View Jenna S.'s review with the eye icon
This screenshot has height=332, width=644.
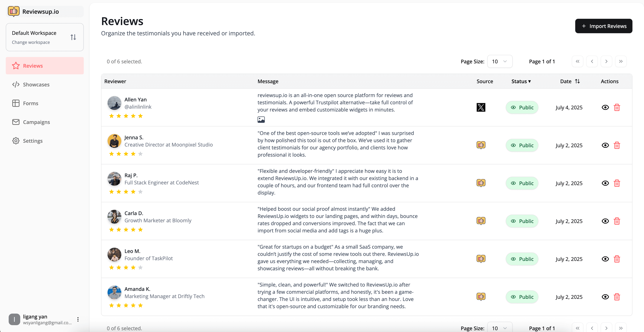[605, 145]
